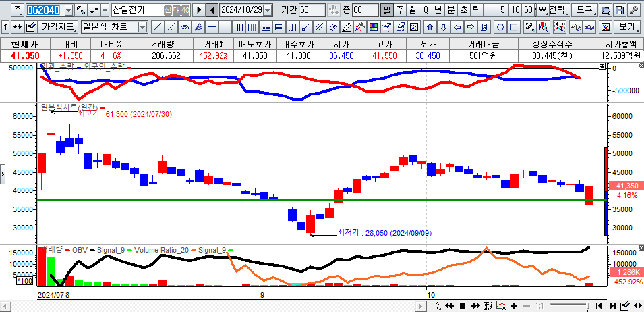Viewport: 644px width, 312px height.
Task: Choose the Fibonacci fan tool
Action: click(x=198, y=28)
